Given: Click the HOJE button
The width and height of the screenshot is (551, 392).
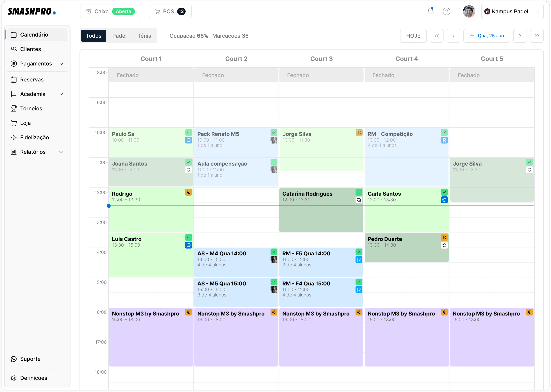Looking at the screenshot, I should point(413,36).
